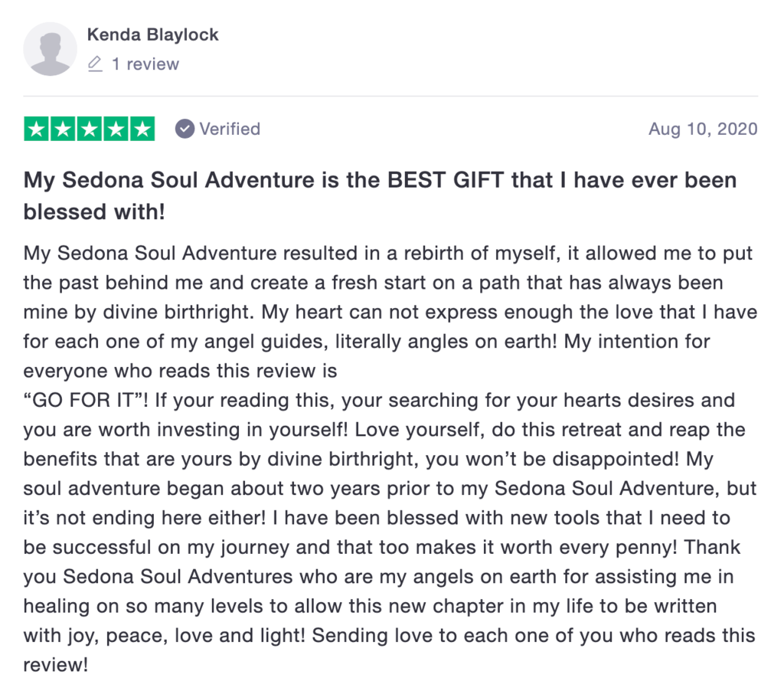Viewport: 784px width, 691px height.
Task: Click the Aug 10, 2020 review date
Action: point(703,129)
